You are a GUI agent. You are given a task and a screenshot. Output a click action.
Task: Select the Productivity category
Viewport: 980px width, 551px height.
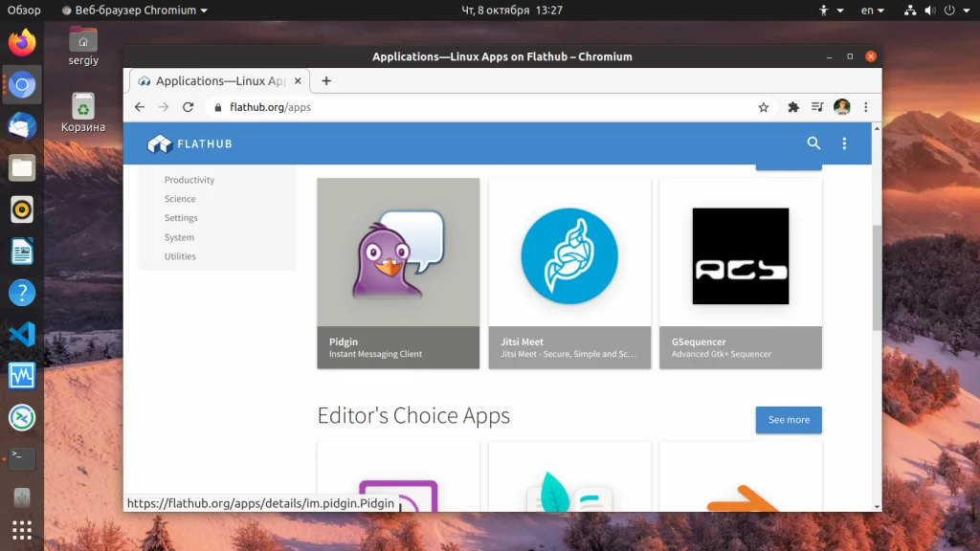(x=189, y=180)
